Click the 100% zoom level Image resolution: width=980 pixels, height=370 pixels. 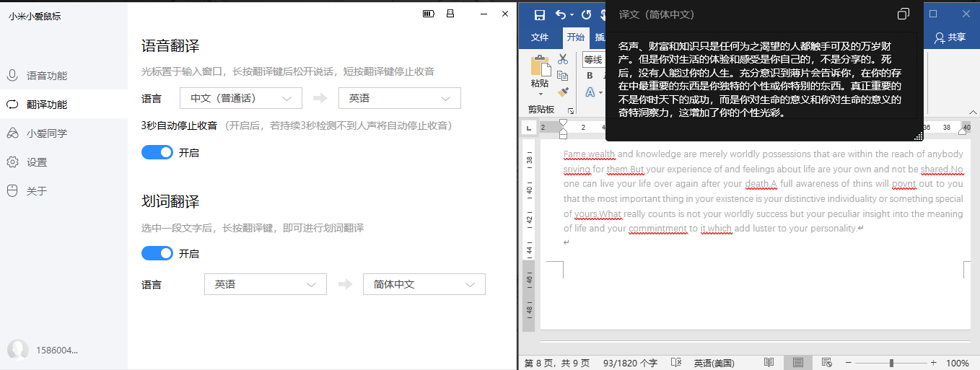[957, 363]
